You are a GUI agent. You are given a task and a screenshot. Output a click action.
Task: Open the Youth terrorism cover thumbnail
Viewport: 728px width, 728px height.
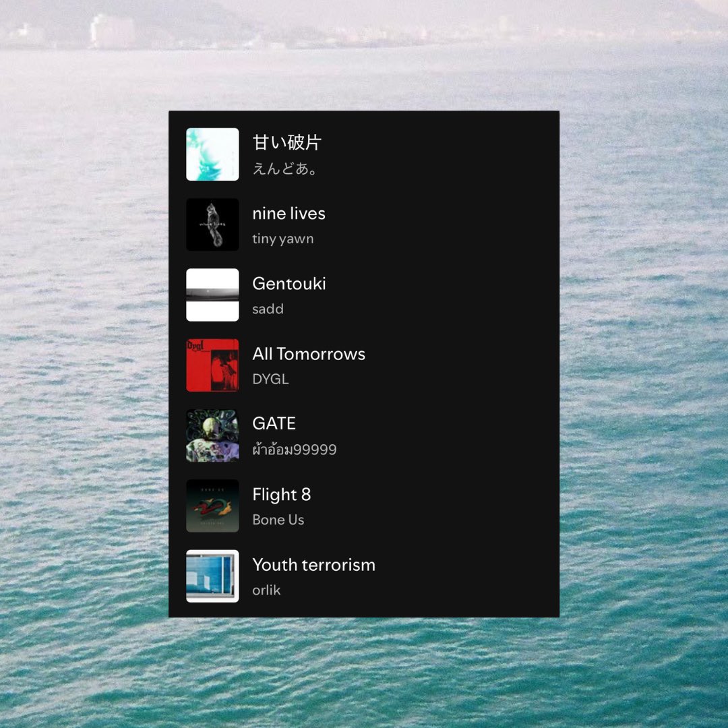coord(212,576)
